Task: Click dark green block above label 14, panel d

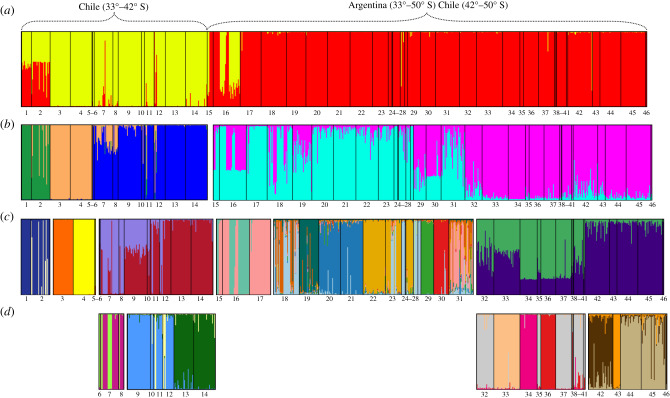Action: [x=204, y=351]
